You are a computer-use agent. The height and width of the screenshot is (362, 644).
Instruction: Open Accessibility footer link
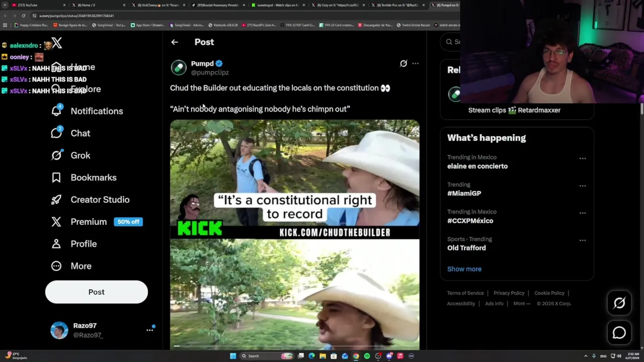[x=461, y=304]
